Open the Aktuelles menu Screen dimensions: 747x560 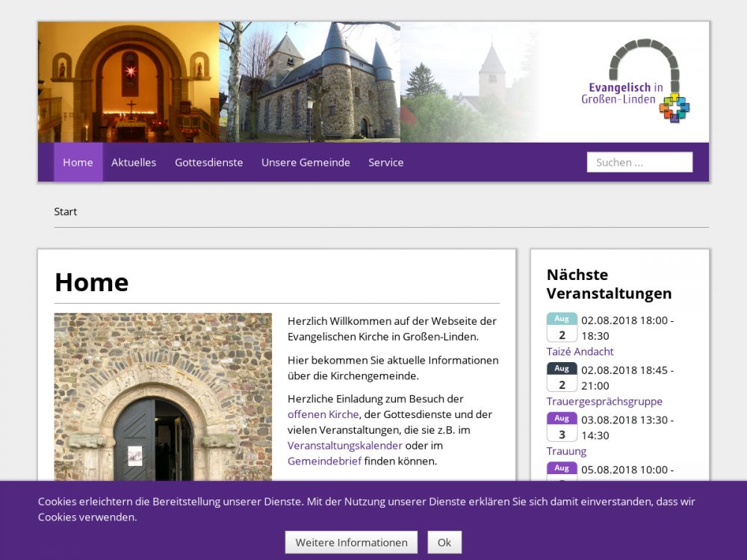134,162
